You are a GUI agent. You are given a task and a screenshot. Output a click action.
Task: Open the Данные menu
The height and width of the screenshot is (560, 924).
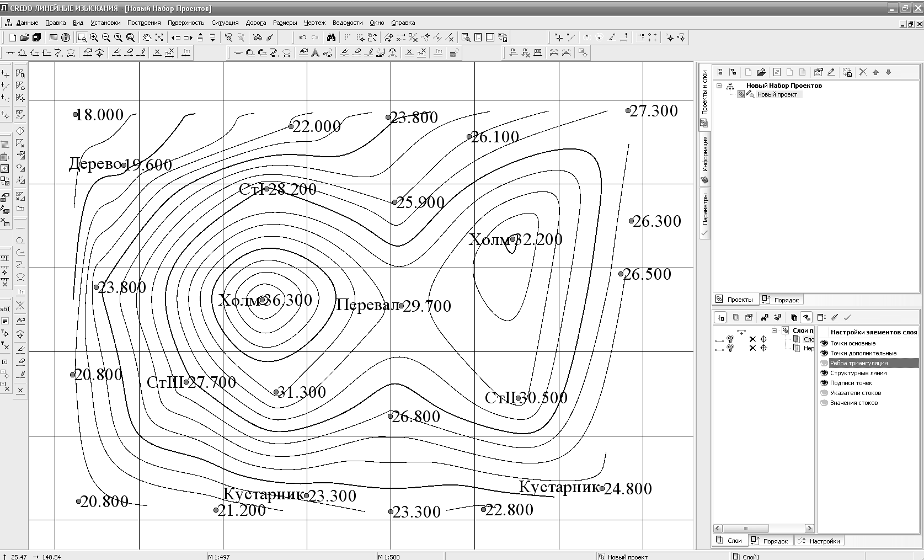(x=27, y=23)
